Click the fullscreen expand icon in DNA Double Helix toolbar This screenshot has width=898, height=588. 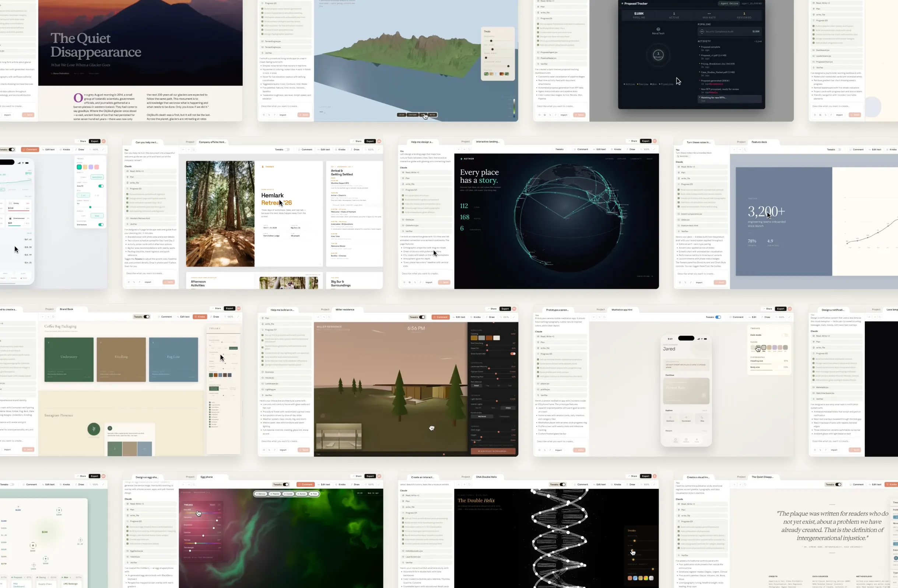tap(654, 484)
